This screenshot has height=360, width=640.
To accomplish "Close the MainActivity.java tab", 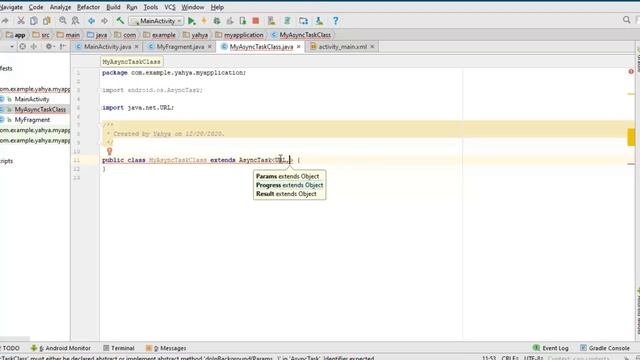I will coord(136,47).
